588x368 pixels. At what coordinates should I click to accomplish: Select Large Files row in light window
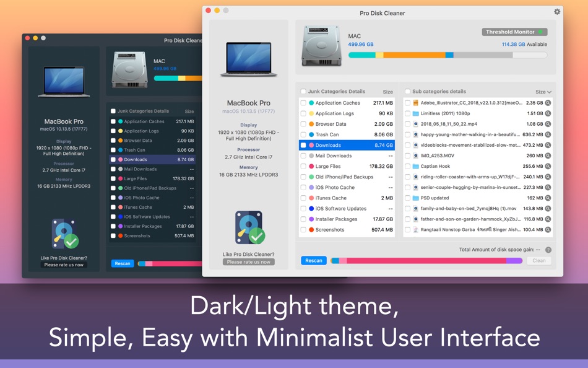(347, 166)
